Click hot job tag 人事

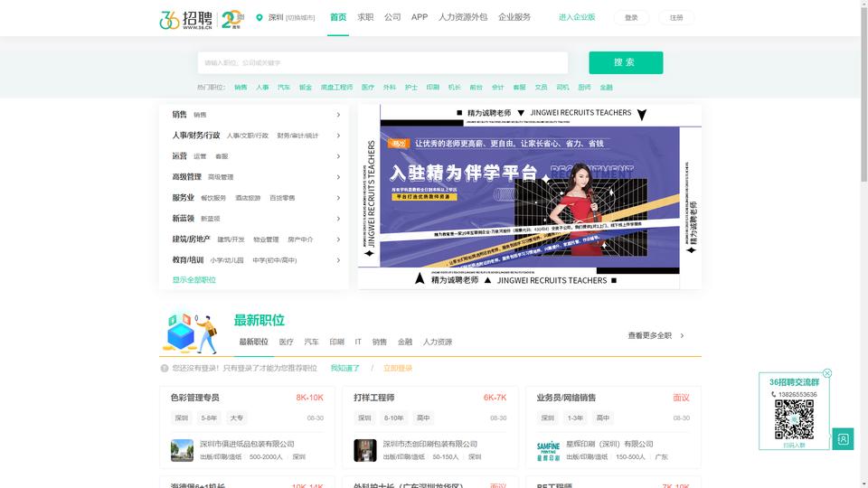(x=262, y=88)
